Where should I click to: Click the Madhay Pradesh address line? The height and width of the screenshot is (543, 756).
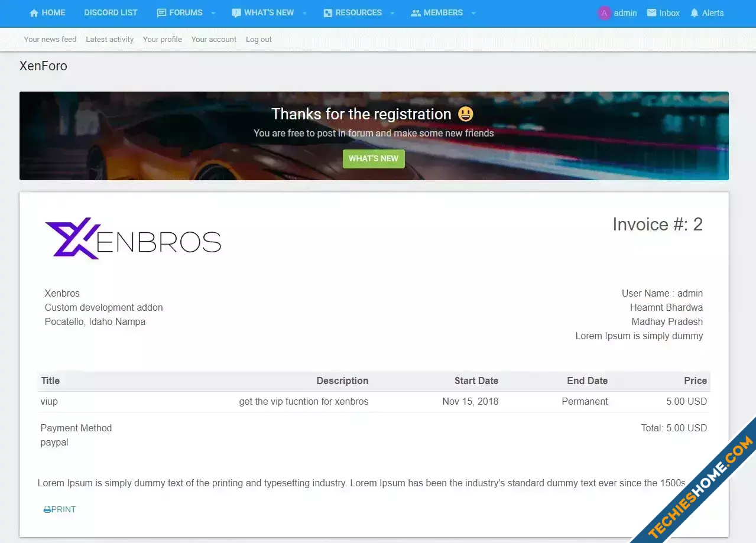pyautogui.click(x=667, y=322)
